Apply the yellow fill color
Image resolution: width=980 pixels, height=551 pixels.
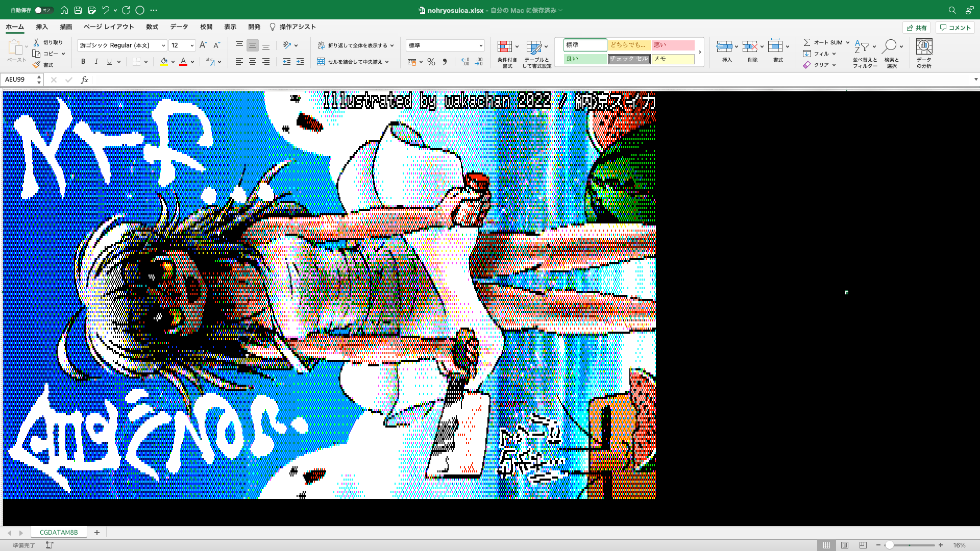pos(164,62)
